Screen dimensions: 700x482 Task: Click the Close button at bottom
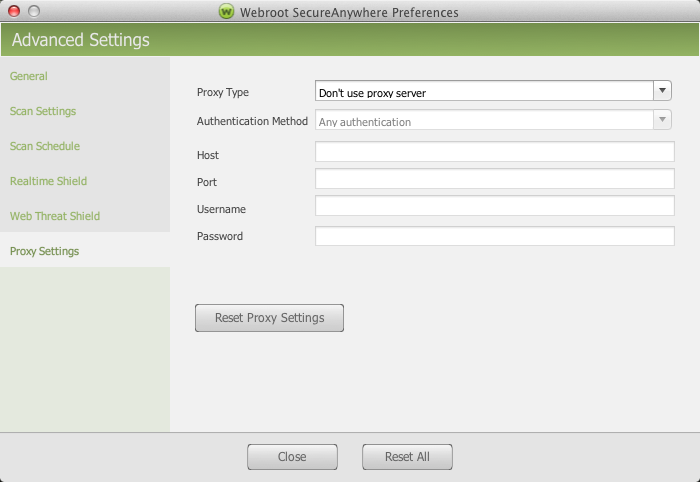[x=292, y=457]
